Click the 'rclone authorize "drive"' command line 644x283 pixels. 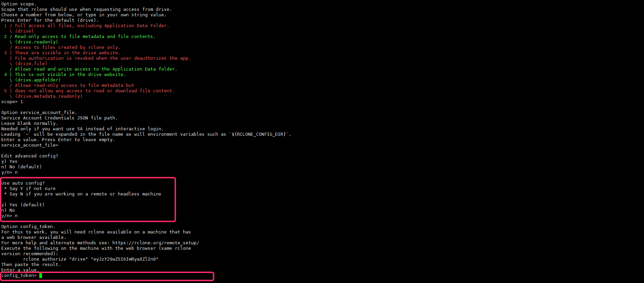[91, 259]
